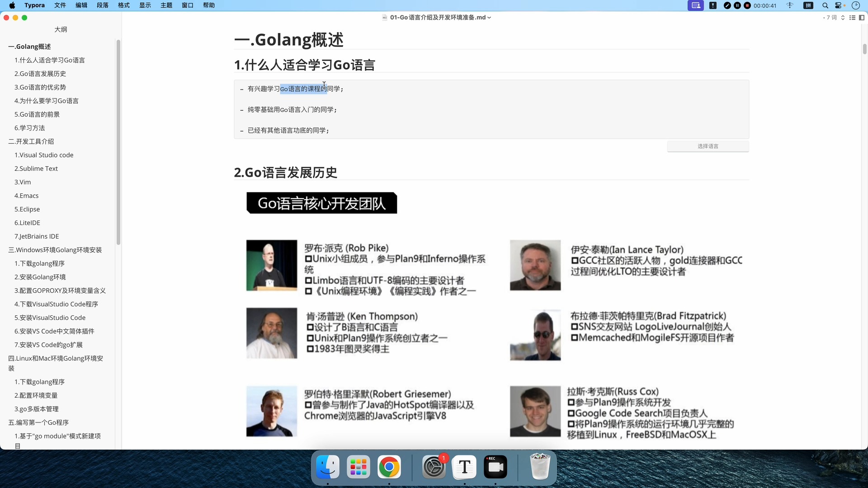Viewport: 868px width, 488px height.
Task: Open Spotlight search
Action: coord(826,5)
